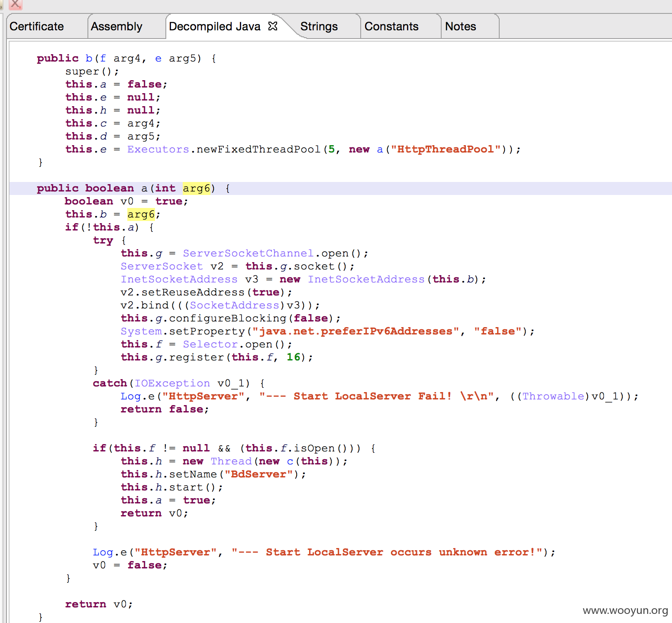Click Selector class reference
672x623 pixels.
pos(210,344)
